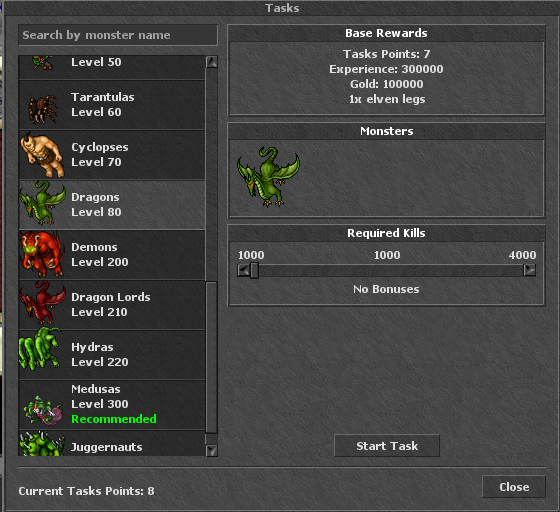Screen dimensions: 560x512
Task: Click the monster list scroll down arrow
Action: [212, 450]
